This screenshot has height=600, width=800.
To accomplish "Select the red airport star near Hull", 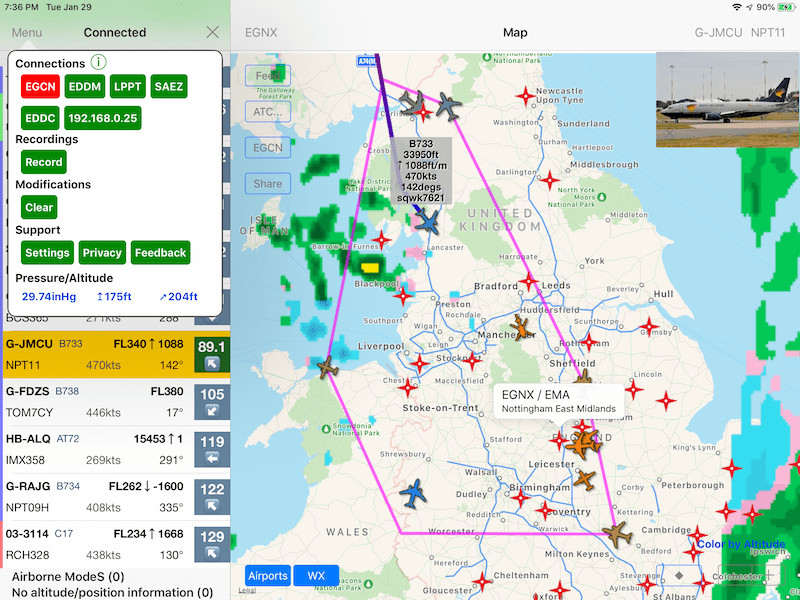I will click(652, 325).
